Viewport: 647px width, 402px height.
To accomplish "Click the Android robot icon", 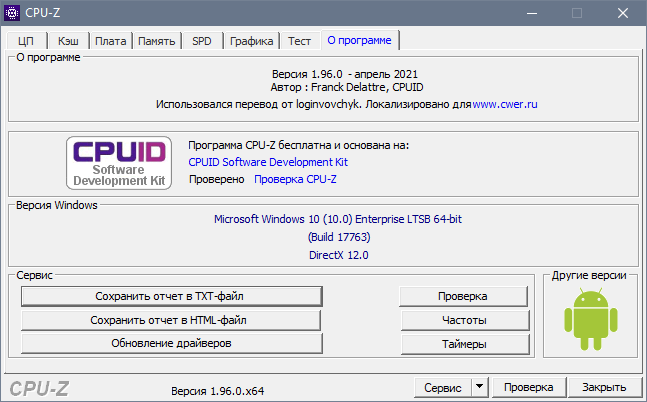I will click(586, 318).
